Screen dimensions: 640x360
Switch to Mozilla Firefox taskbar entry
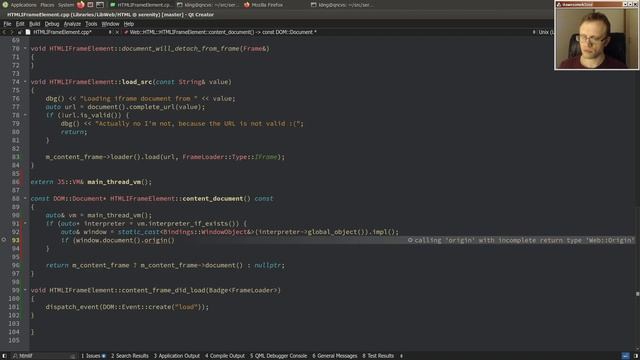[263, 5]
